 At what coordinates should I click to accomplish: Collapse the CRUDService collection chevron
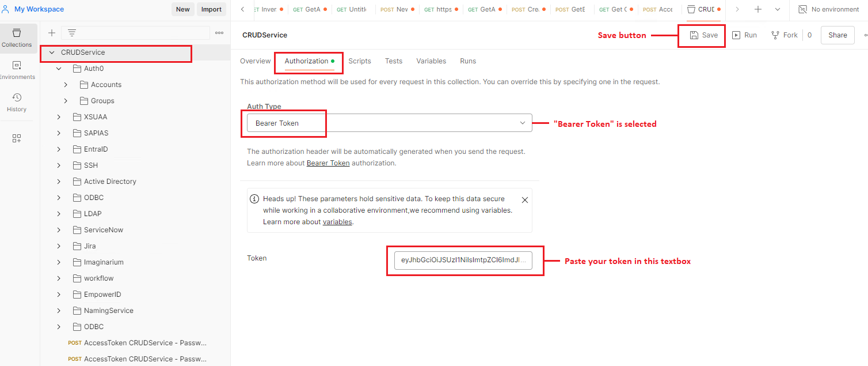tap(52, 52)
